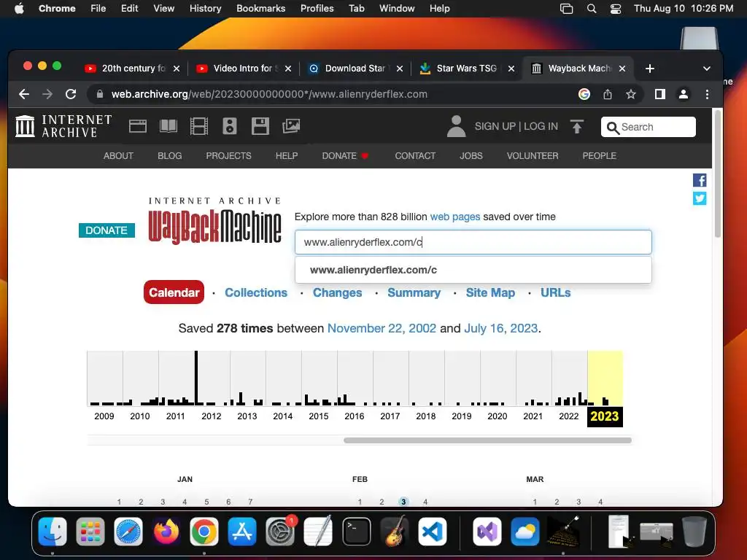The width and height of the screenshot is (747, 560).
Task: Click the Internet Archive Search box
Action: point(648,127)
